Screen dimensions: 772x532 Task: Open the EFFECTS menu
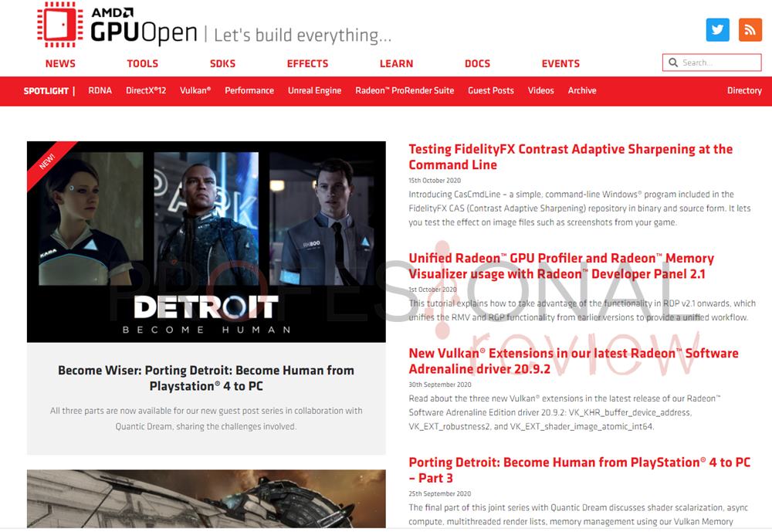[307, 63]
